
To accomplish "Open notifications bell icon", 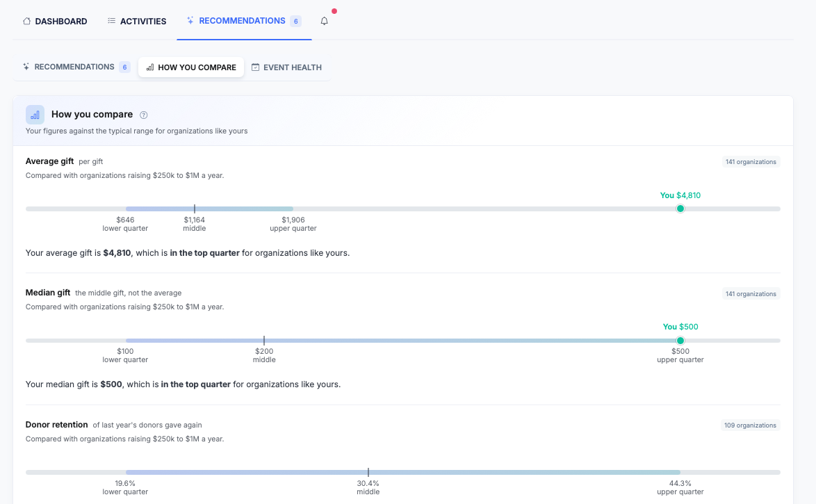I will click(324, 22).
